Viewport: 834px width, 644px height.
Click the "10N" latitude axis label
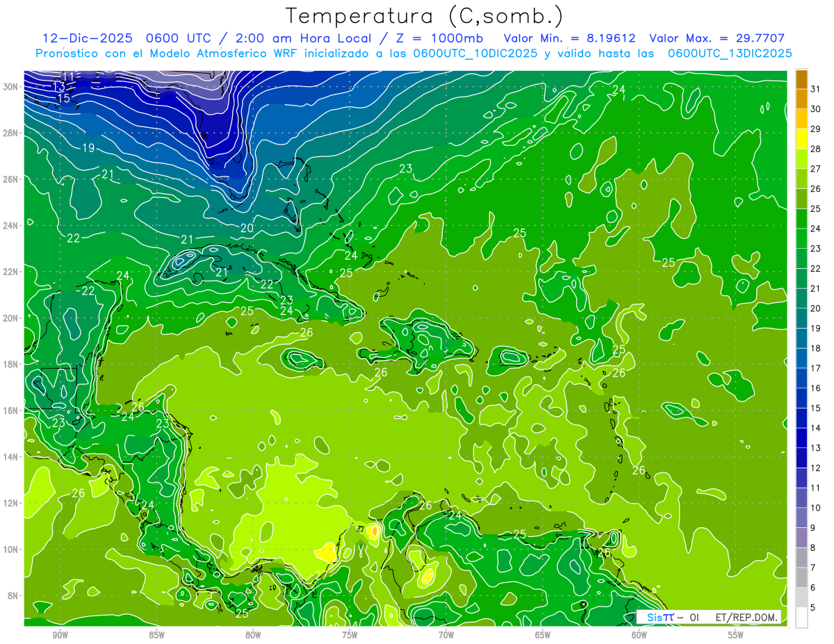pyautogui.click(x=11, y=550)
